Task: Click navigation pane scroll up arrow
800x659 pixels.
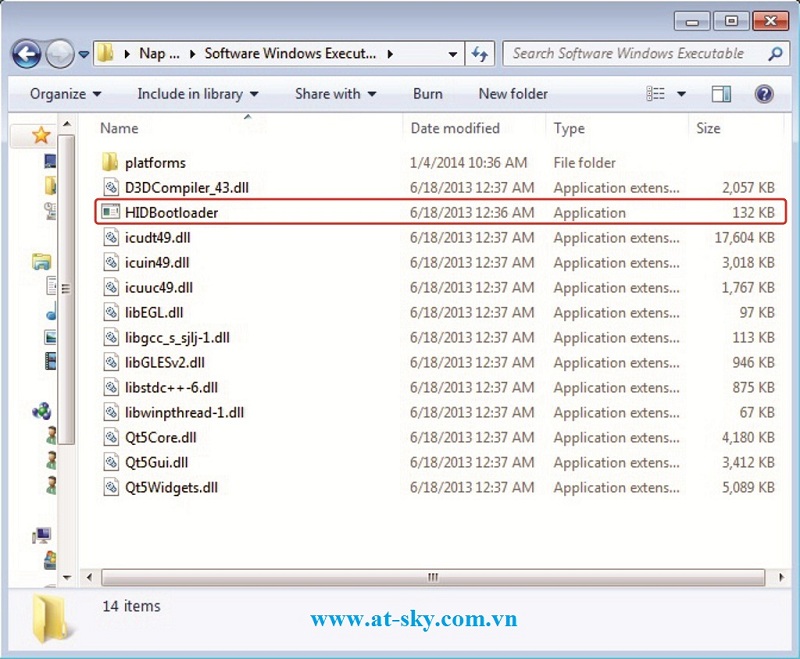Action: (x=67, y=124)
